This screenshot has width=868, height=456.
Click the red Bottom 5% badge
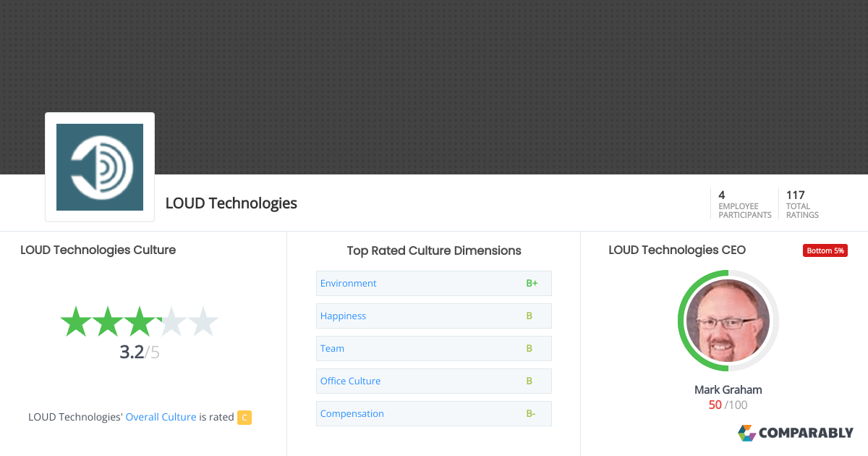(x=825, y=250)
